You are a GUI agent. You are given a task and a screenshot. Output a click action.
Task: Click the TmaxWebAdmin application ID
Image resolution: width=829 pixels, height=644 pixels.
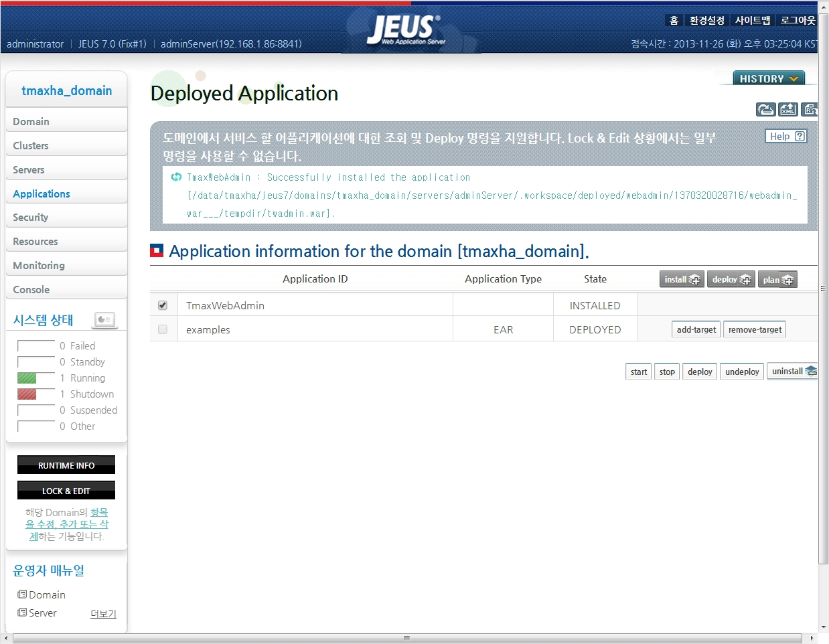tap(225, 305)
